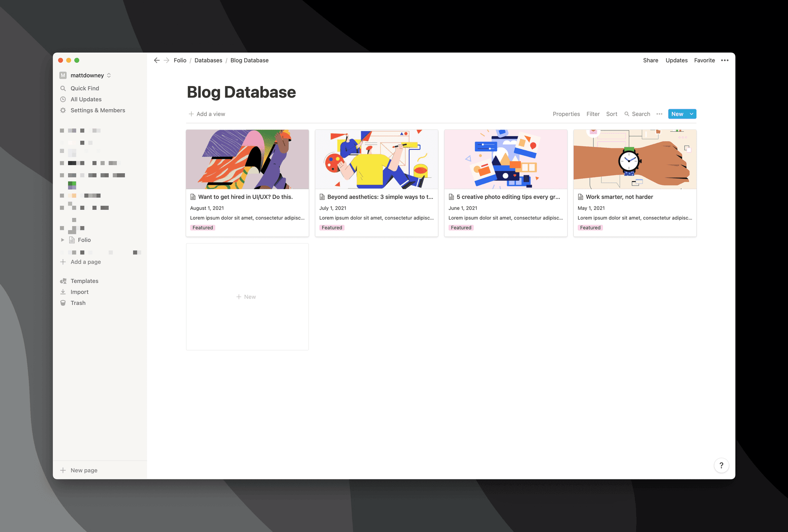Favorite the Blog Database page

[704, 60]
